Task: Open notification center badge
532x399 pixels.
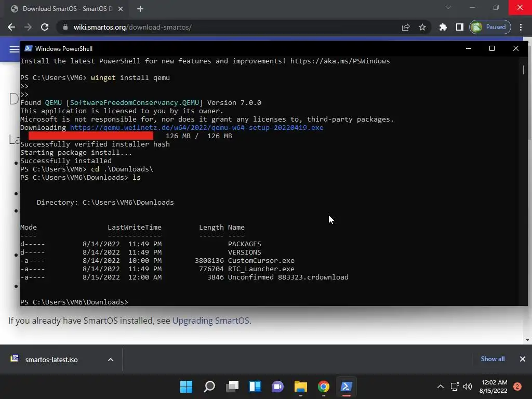Action: 517,387
